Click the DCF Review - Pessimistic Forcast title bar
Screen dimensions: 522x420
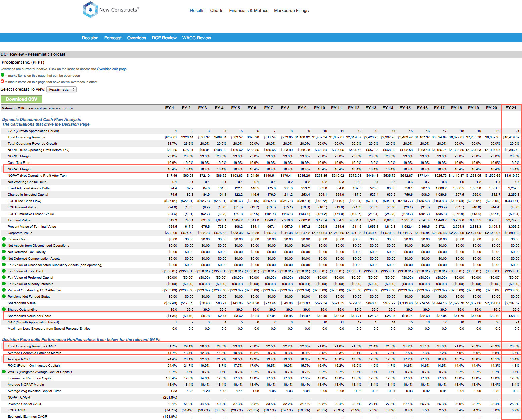coord(261,54)
